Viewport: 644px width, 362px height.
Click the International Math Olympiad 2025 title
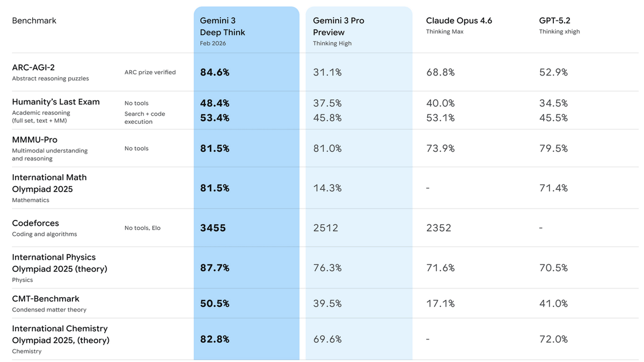tap(49, 183)
